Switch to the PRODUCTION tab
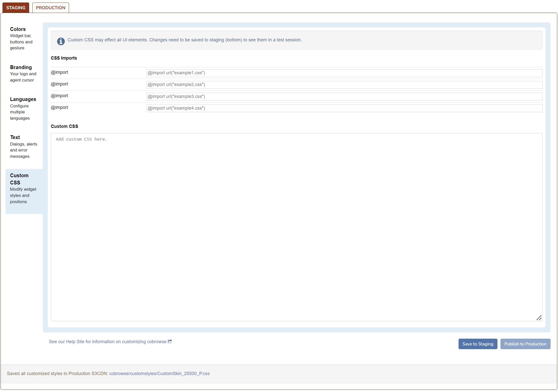 coord(51,8)
